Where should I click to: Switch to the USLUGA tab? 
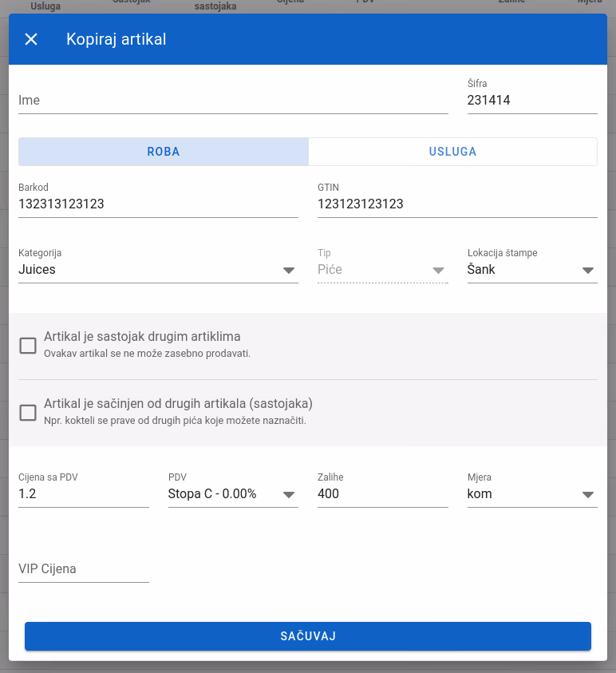(x=452, y=152)
